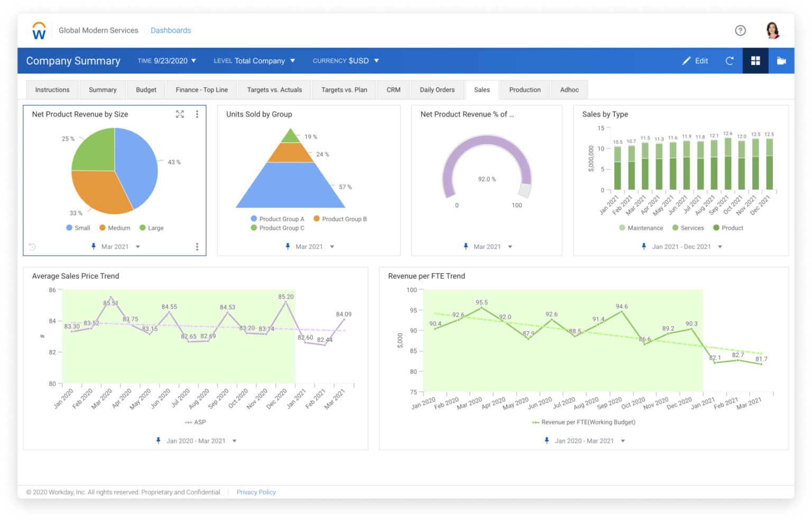Open the TIME 9/23/2020 dropdown
The height and width of the screenshot is (521, 812).
pos(167,60)
